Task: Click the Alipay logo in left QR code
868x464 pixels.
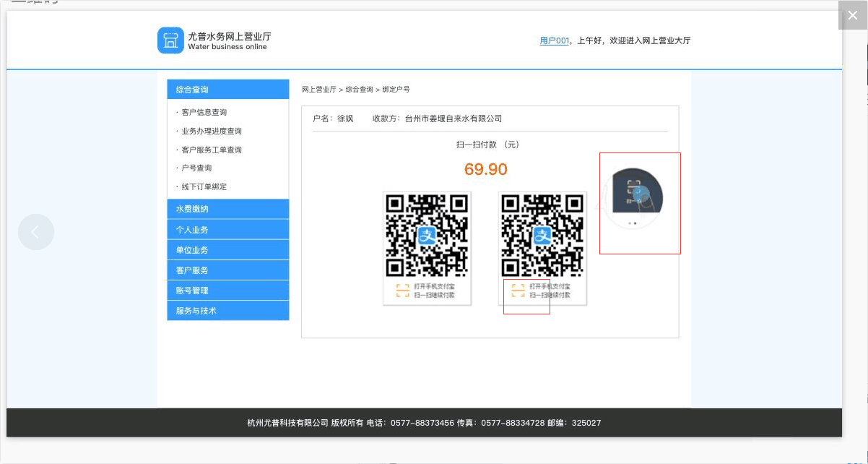Action: tap(427, 236)
